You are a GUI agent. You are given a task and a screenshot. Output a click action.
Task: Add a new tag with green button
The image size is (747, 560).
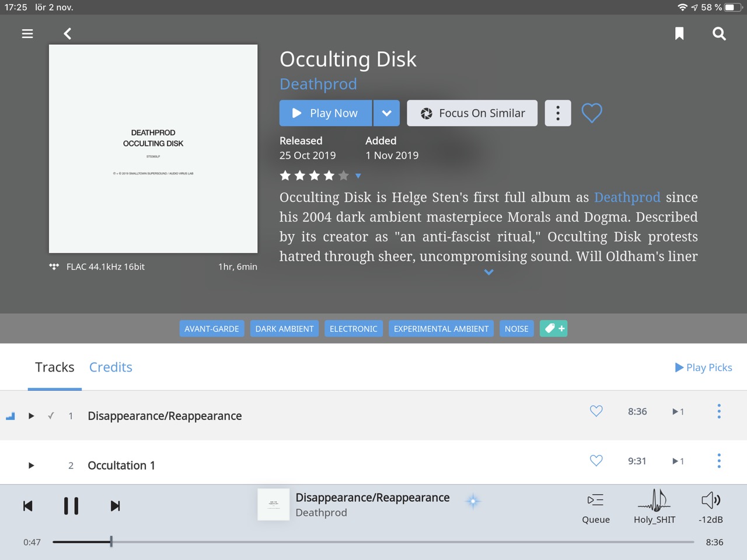(553, 329)
